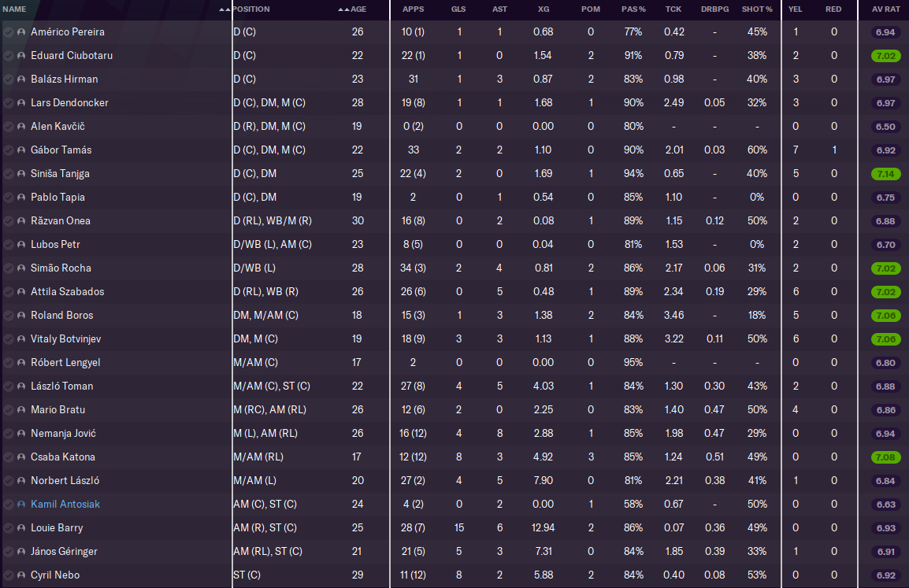Open László Toman's player profile
Image resolution: width=909 pixels, height=588 pixels.
61,386
